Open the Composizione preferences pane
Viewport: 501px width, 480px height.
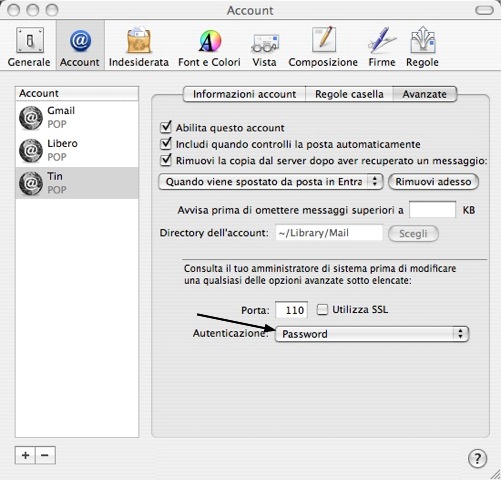pyautogui.click(x=323, y=47)
